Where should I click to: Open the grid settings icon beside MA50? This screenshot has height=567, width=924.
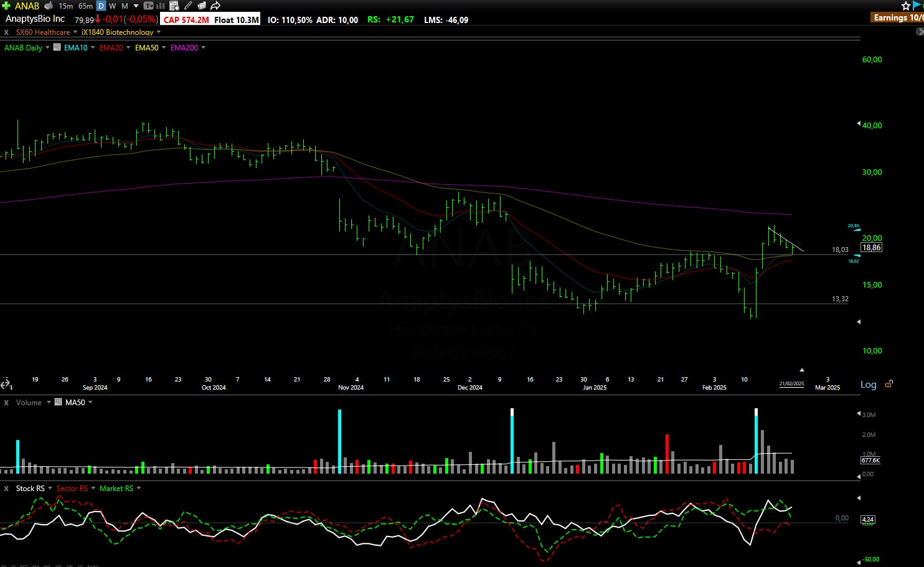point(59,402)
